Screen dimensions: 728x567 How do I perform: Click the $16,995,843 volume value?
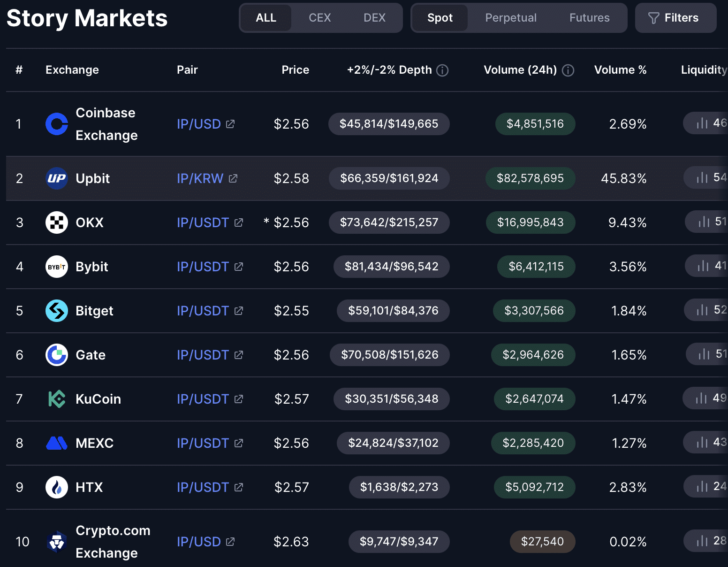[x=531, y=222]
